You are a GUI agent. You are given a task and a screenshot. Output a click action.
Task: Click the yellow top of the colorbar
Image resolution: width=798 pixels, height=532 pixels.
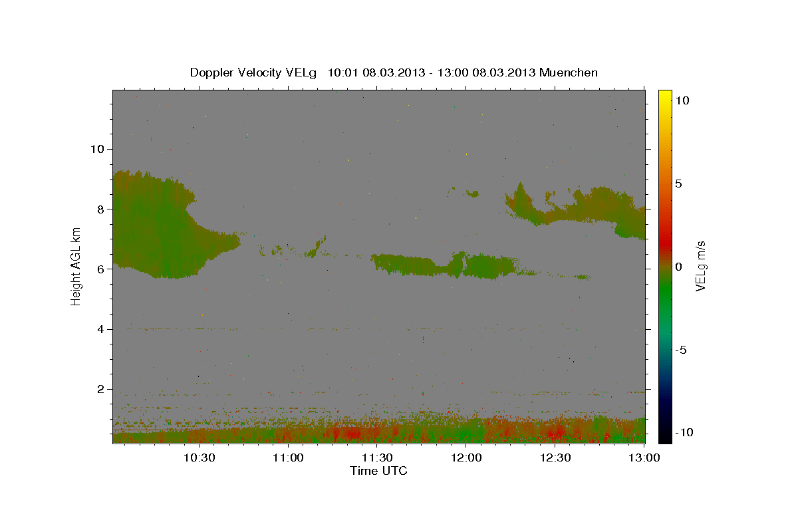point(664,96)
